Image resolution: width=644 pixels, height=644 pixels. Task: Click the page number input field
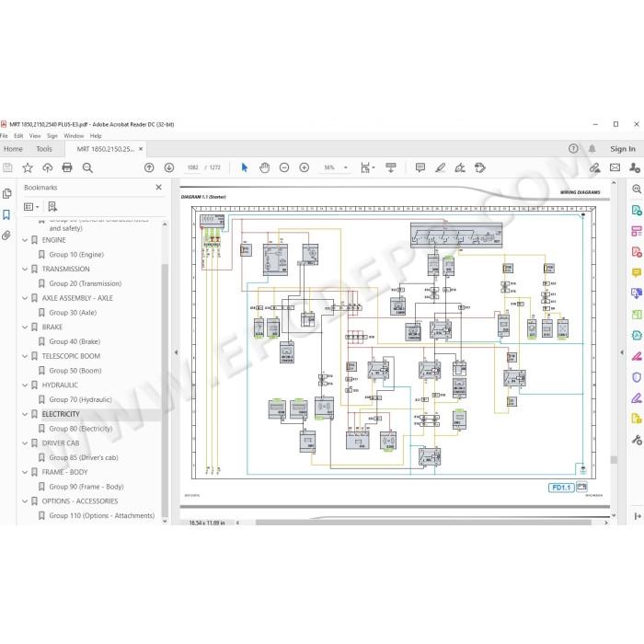(192, 167)
